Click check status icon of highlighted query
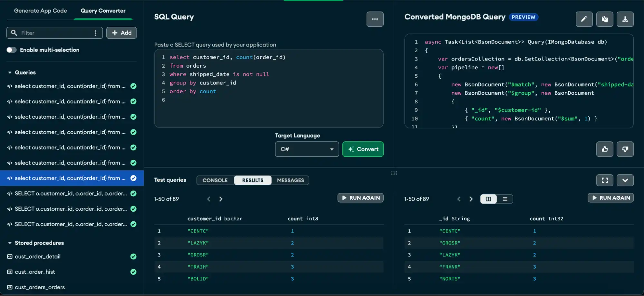Screen dimensions: 644x296 133,178
